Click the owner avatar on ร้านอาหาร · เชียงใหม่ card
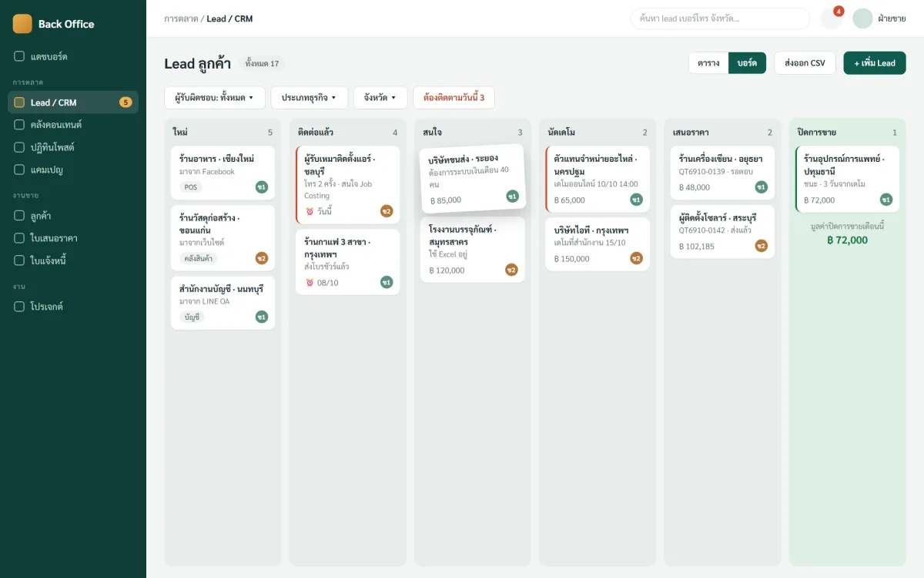Screen dimensions: 924x578 [262, 187]
